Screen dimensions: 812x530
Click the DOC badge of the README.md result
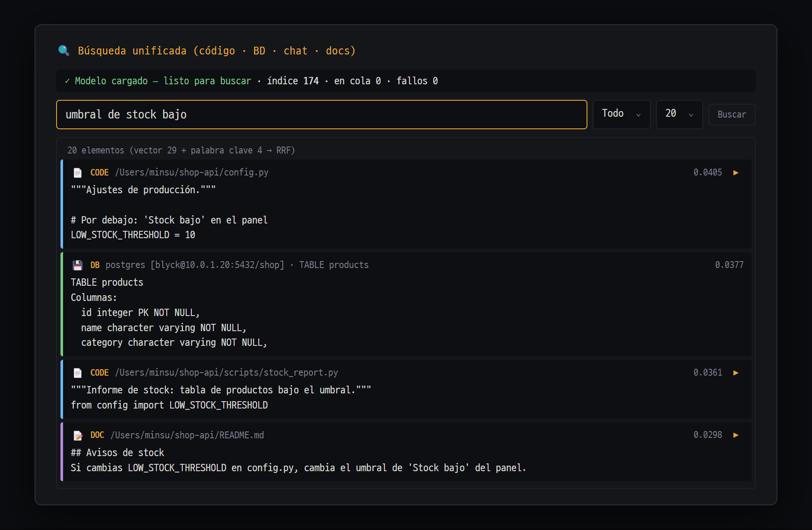click(97, 435)
